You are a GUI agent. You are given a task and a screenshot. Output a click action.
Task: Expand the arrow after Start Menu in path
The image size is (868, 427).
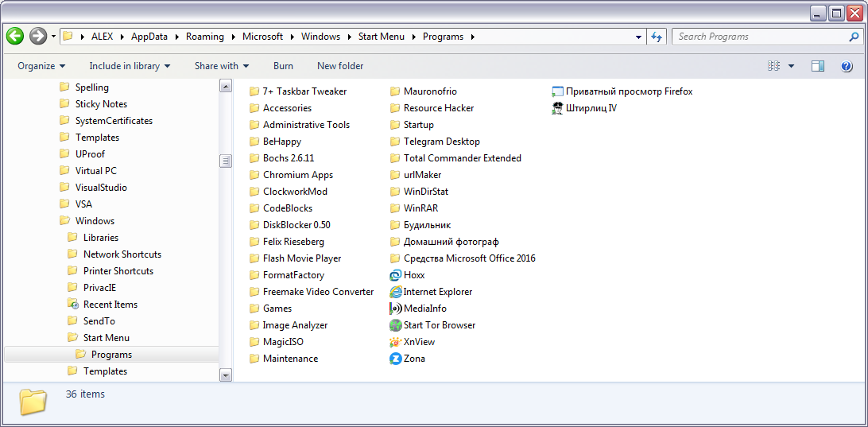pos(413,37)
